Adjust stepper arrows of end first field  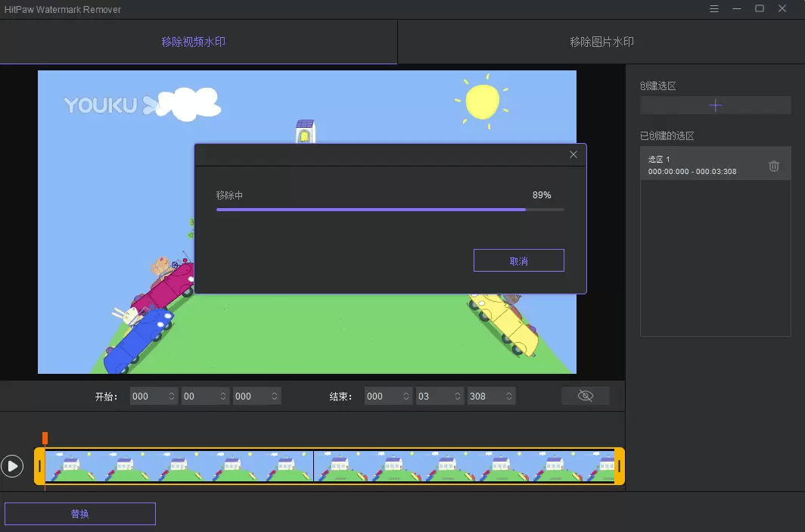(x=406, y=396)
